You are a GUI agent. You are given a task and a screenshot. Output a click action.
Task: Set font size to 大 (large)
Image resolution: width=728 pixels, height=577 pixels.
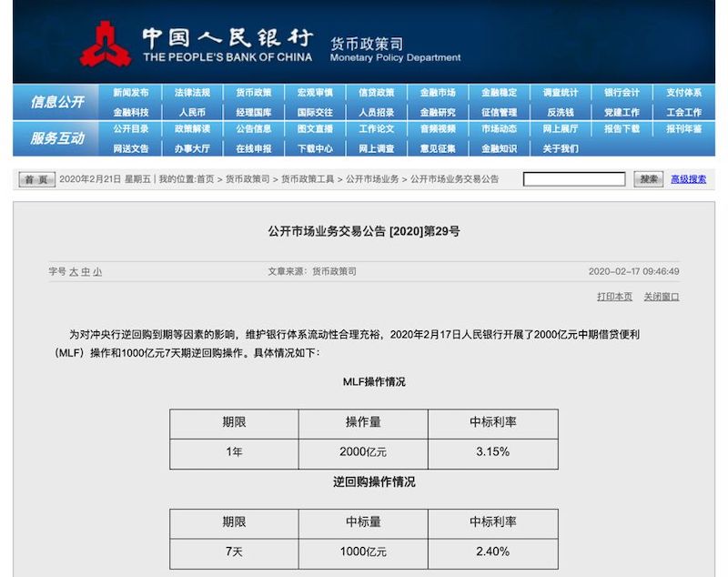(x=74, y=272)
